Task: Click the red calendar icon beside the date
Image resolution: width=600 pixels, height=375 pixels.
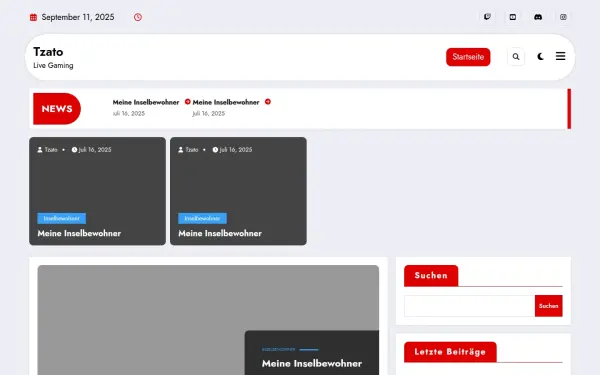Action: pyautogui.click(x=33, y=17)
